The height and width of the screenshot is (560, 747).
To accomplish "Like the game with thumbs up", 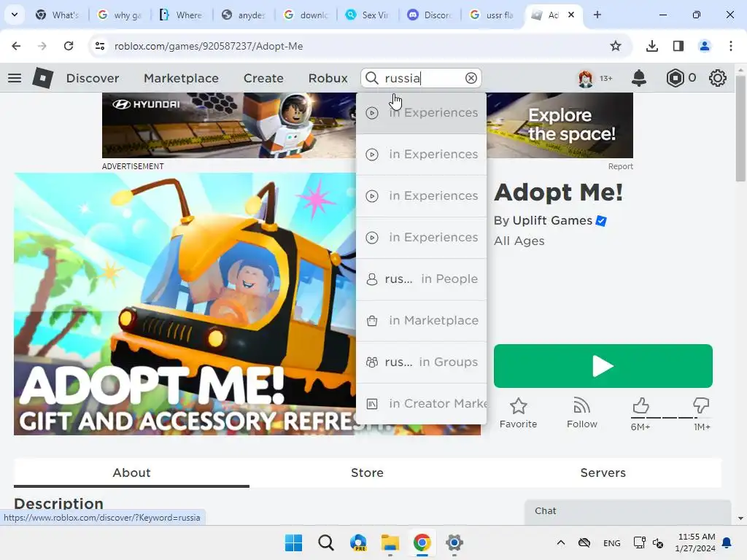I will tap(640, 405).
